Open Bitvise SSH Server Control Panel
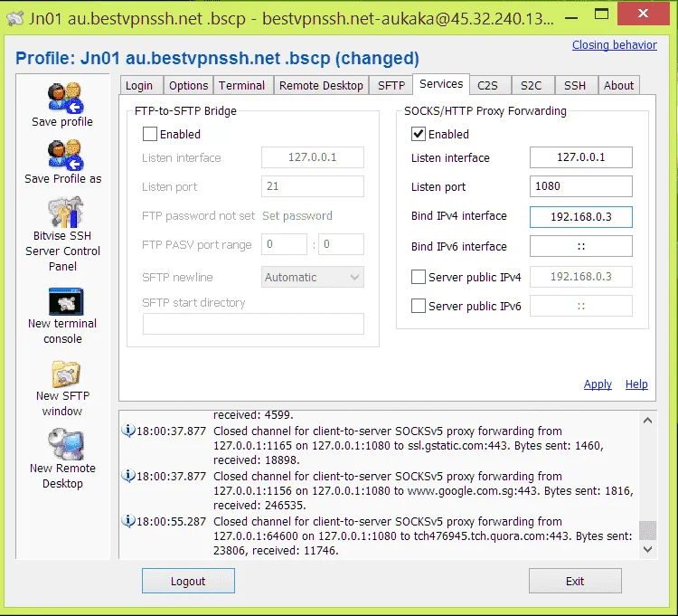Image resolution: width=678 pixels, height=616 pixels. point(65,212)
